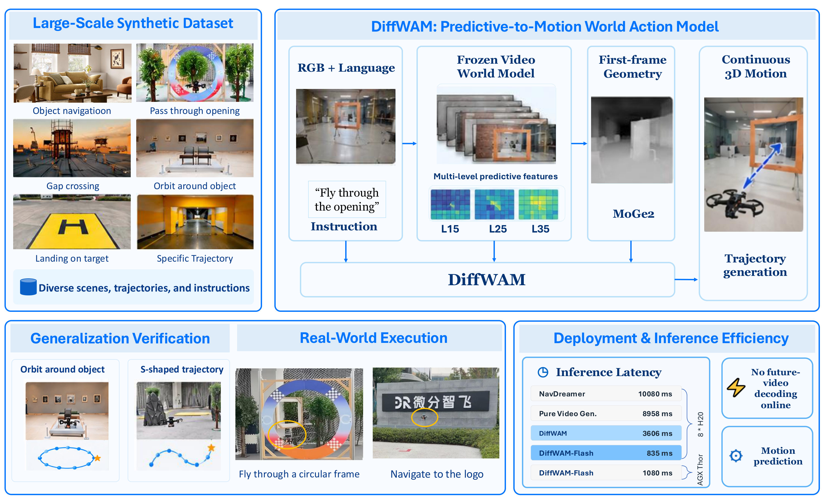Open the Orbit around object gallery image in the dataset panel
Screen dimensions: 824x504
195,148
